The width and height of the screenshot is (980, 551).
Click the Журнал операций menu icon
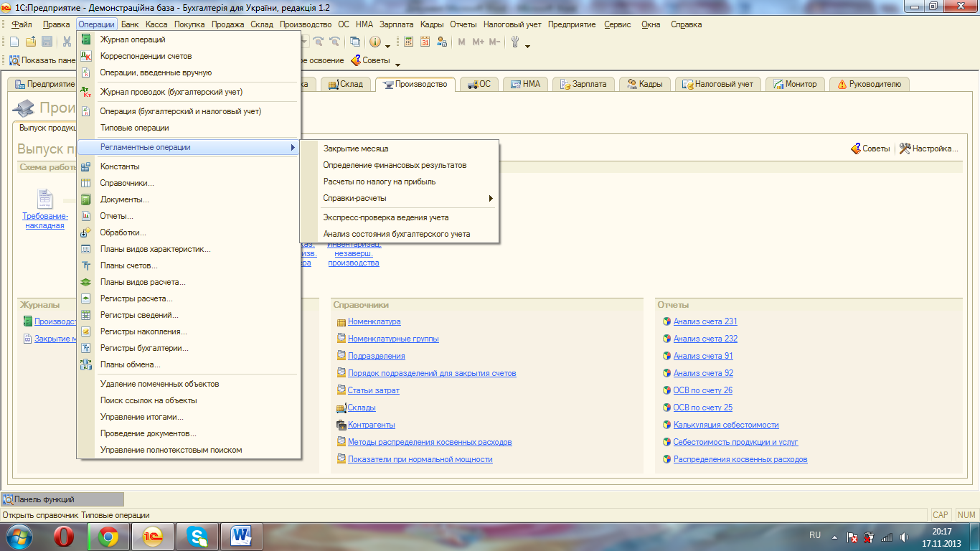tap(86, 39)
